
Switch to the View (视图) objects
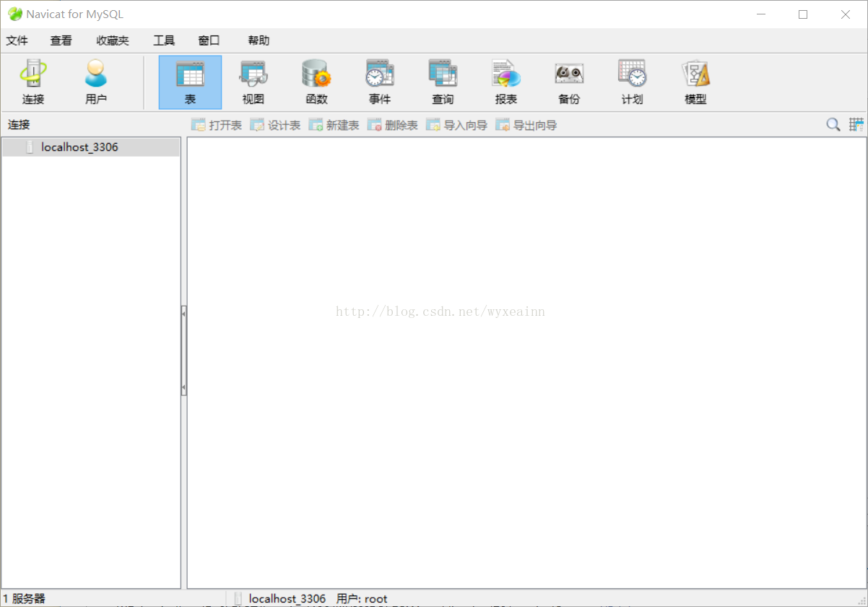(x=253, y=82)
